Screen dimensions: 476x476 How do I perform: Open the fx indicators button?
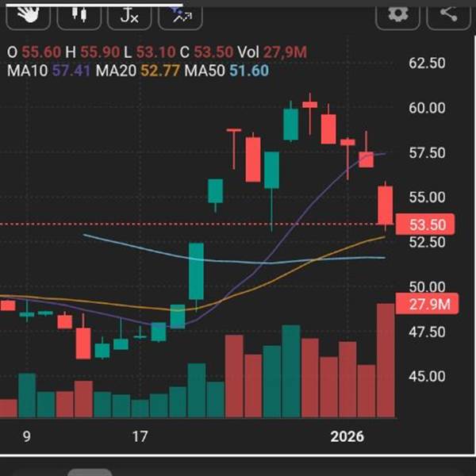pos(129,17)
